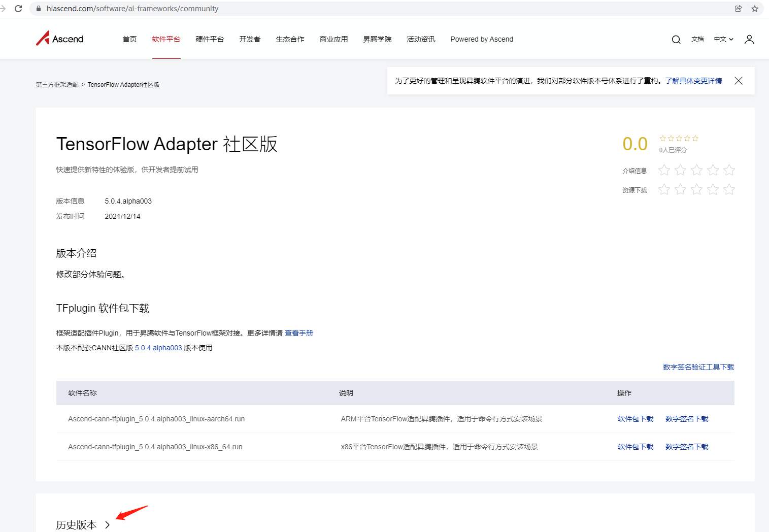View site security lock information
The width and height of the screenshot is (769, 532).
[x=39, y=9]
